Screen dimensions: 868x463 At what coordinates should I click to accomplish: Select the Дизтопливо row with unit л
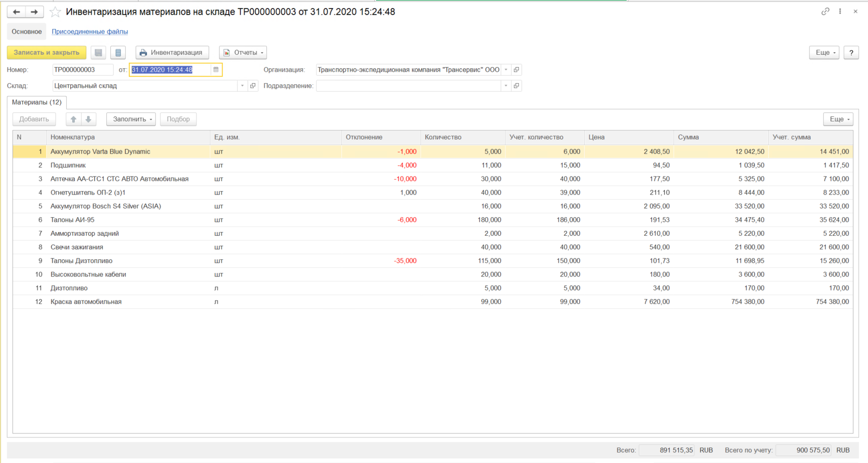(x=433, y=288)
